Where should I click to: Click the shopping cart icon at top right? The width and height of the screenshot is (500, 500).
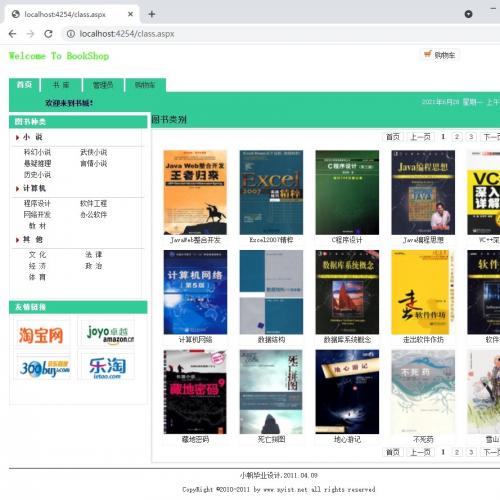(x=428, y=54)
